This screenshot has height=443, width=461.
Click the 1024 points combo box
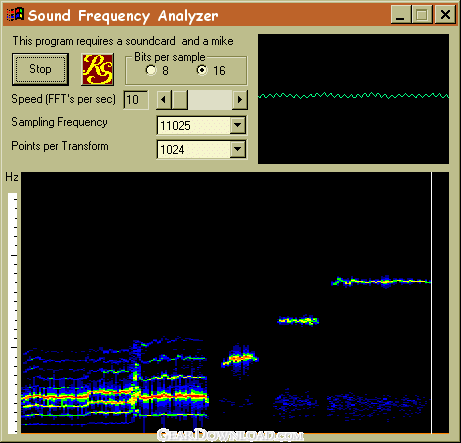point(201,149)
